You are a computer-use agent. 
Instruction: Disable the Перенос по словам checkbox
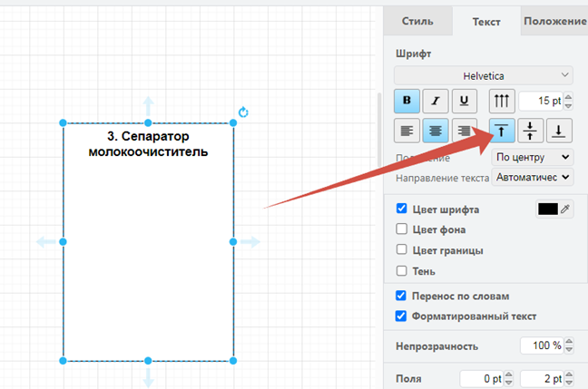click(402, 296)
